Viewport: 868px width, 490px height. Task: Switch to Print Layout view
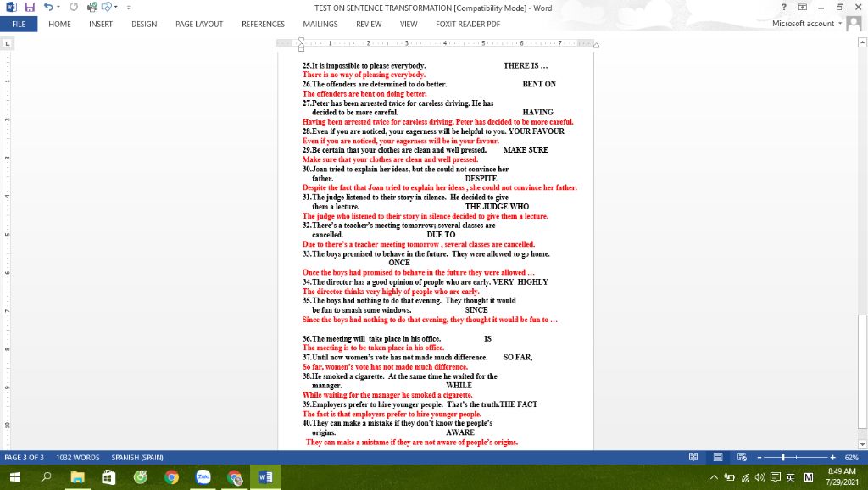718,457
